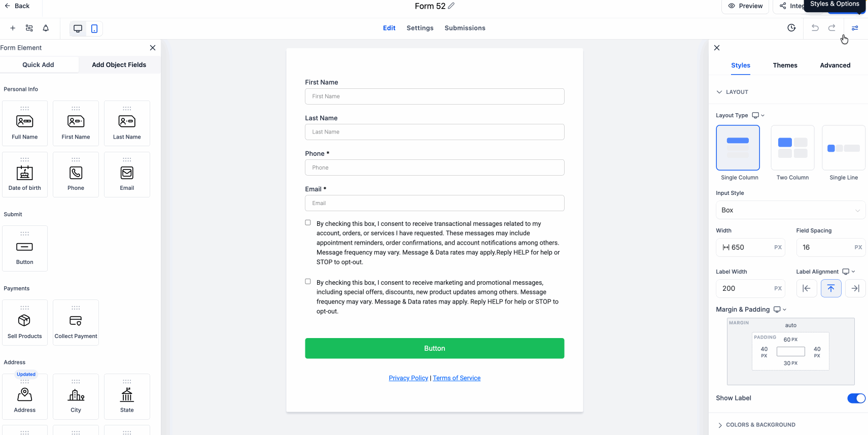Switch to mobile device preview icon
The width and height of the screenshot is (868, 435).
(x=94, y=28)
